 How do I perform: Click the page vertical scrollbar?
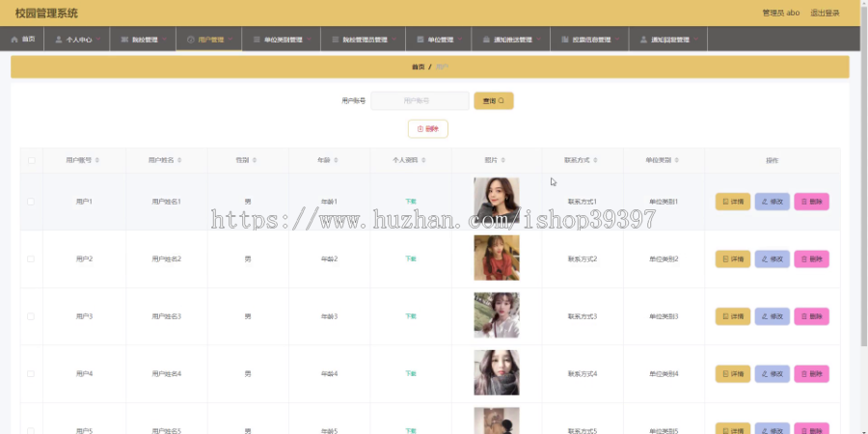pyautogui.click(x=864, y=177)
